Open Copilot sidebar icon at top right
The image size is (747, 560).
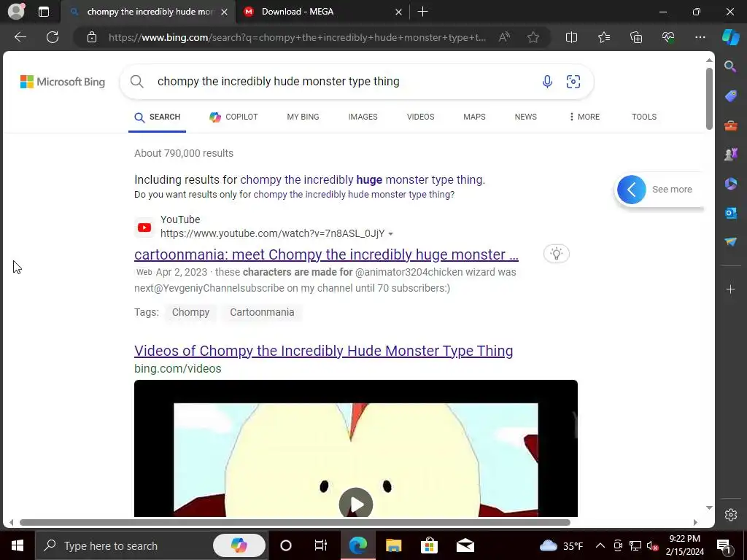coord(730,37)
